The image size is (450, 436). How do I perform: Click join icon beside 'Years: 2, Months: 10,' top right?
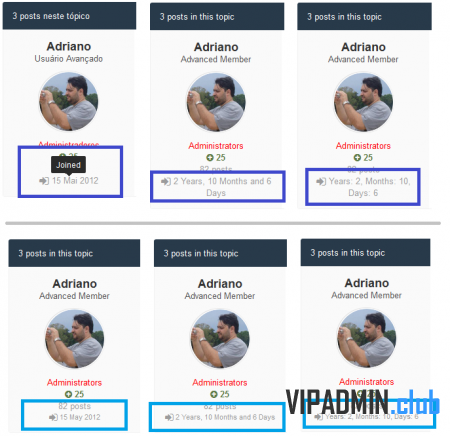point(321,182)
